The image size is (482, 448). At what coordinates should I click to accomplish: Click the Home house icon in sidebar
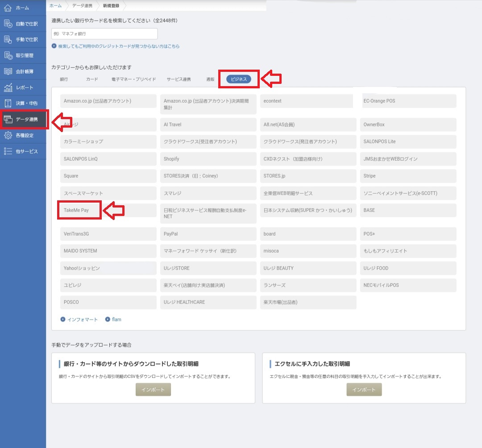(8, 8)
